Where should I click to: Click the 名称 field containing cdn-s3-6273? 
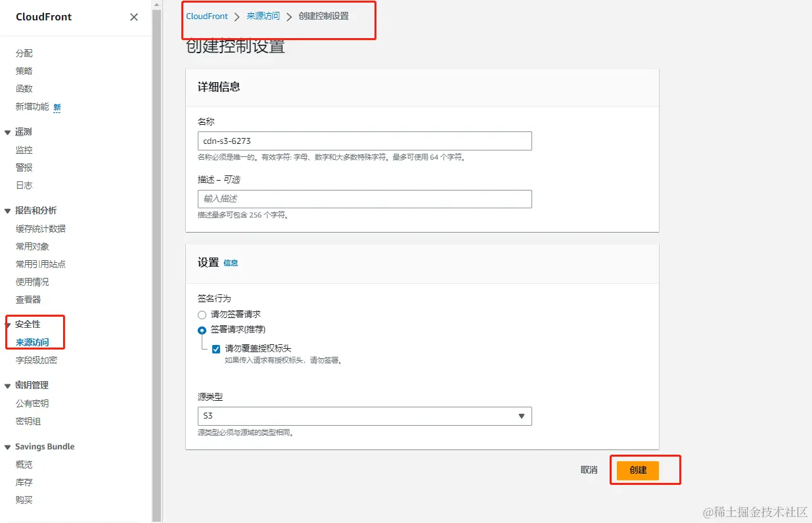coord(365,141)
